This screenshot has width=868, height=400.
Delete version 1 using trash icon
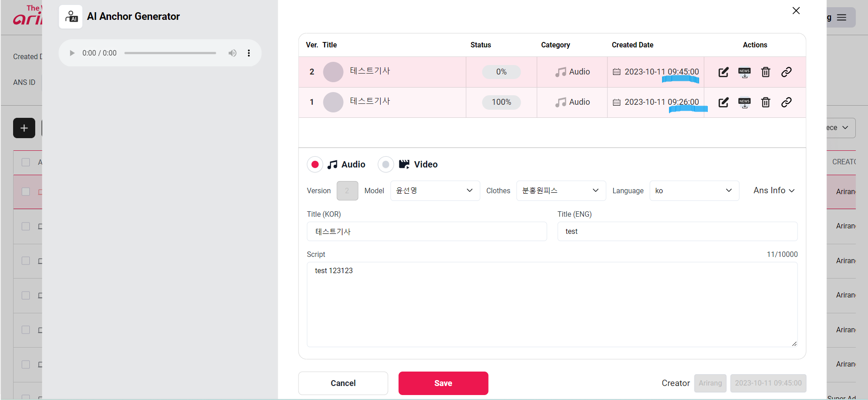point(765,102)
